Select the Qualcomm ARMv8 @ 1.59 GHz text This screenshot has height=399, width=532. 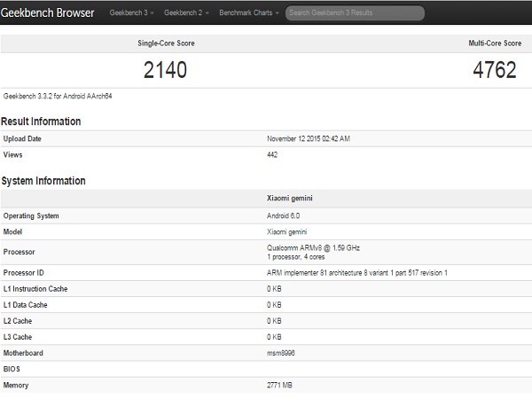point(313,247)
